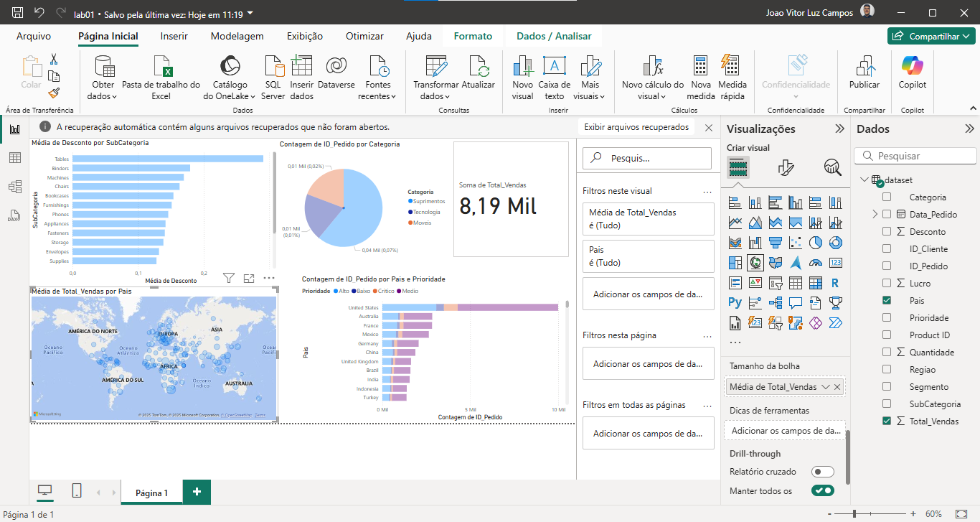Switch to Table view in left sidebar
This screenshot has height=522, width=980.
(14, 158)
